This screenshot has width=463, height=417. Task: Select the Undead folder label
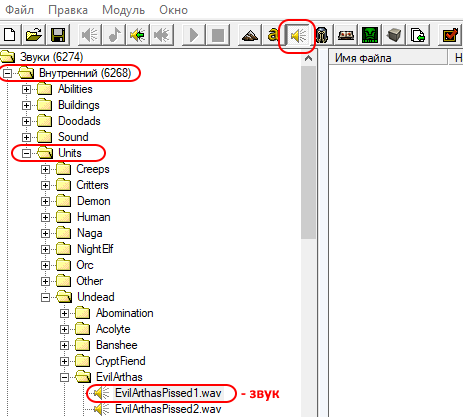tap(96, 297)
